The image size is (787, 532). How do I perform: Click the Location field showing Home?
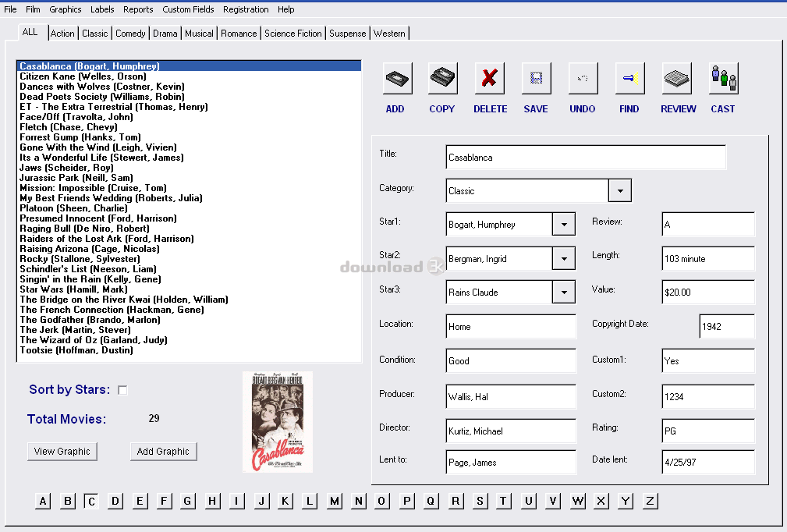coord(511,327)
